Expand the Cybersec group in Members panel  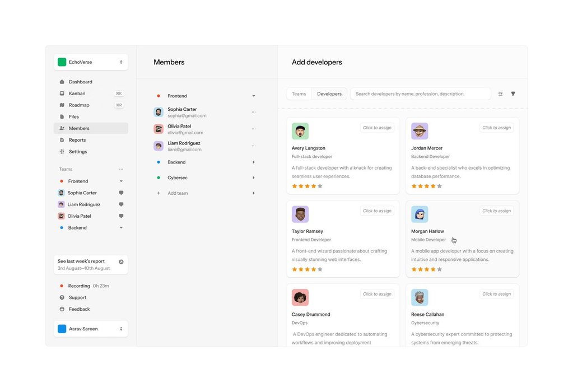[x=254, y=178]
